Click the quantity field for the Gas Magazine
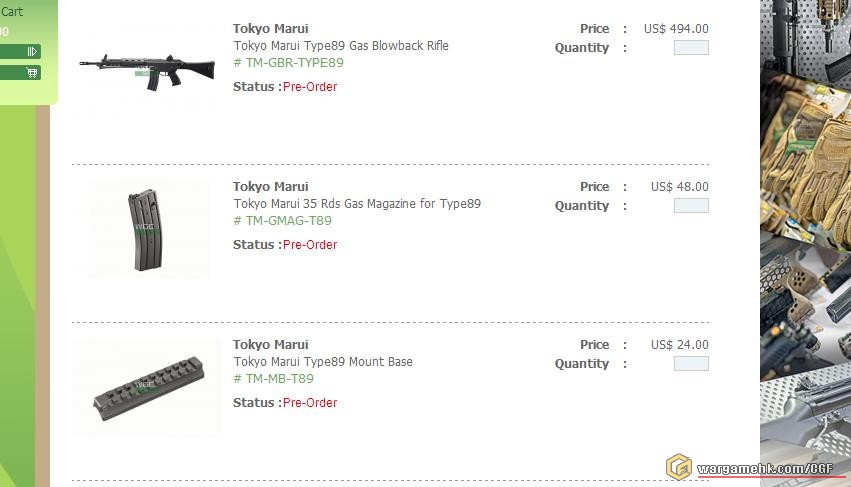Screen dimensions: 851x487 (691, 205)
